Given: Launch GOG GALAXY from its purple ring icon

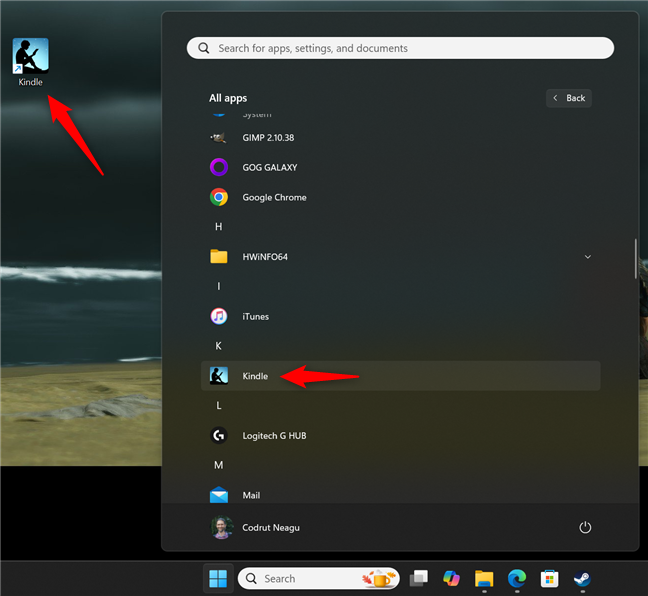Looking at the screenshot, I should [219, 167].
